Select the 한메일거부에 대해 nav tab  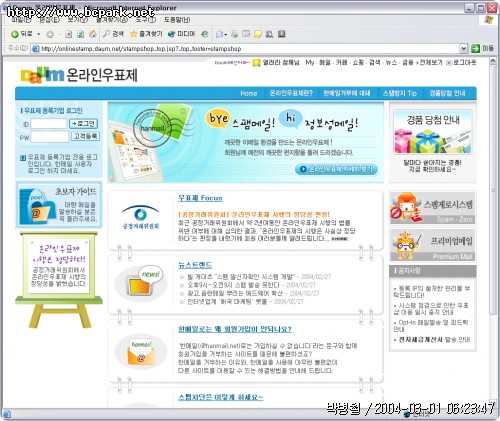347,93
